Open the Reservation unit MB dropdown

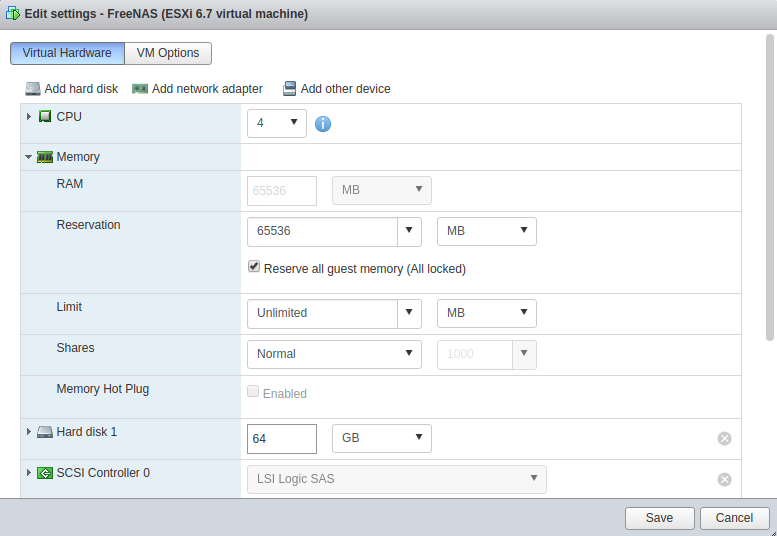click(x=487, y=231)
